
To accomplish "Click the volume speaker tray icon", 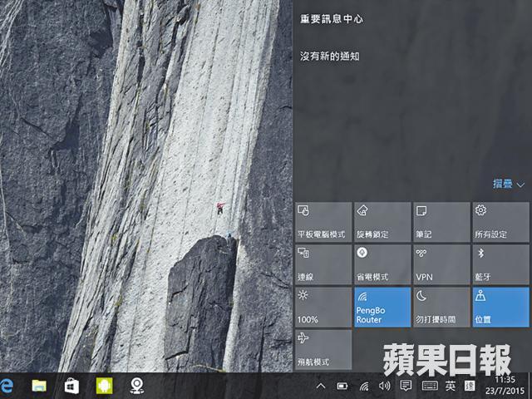I will [x=384, y=386].
